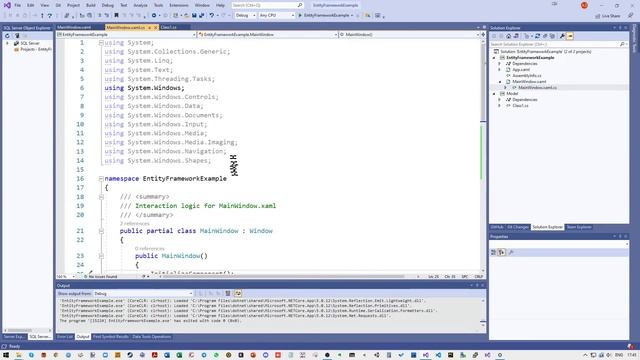Click the No issues found status indicator
Screen dimensions: 640x360
(x=100, y=277)
